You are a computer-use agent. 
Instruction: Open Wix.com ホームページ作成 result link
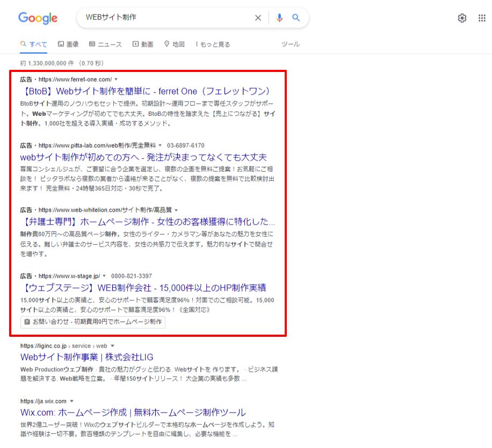click(133, 412)
